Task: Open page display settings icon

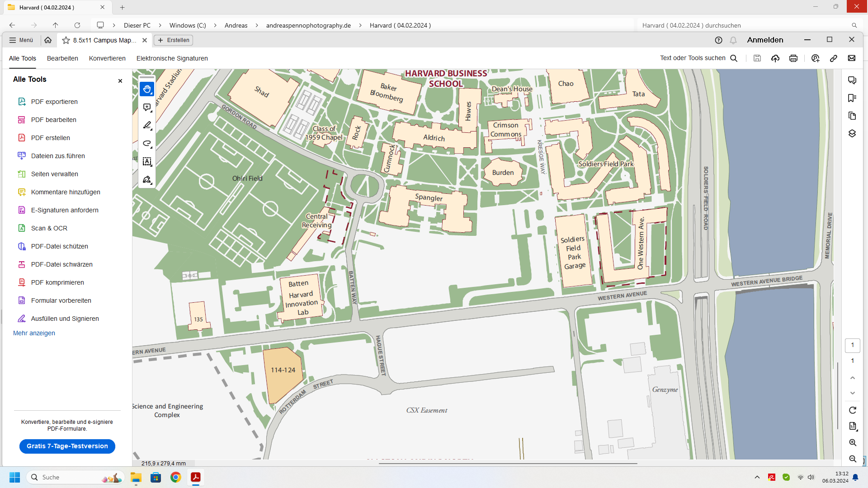Action: point(853,426)
